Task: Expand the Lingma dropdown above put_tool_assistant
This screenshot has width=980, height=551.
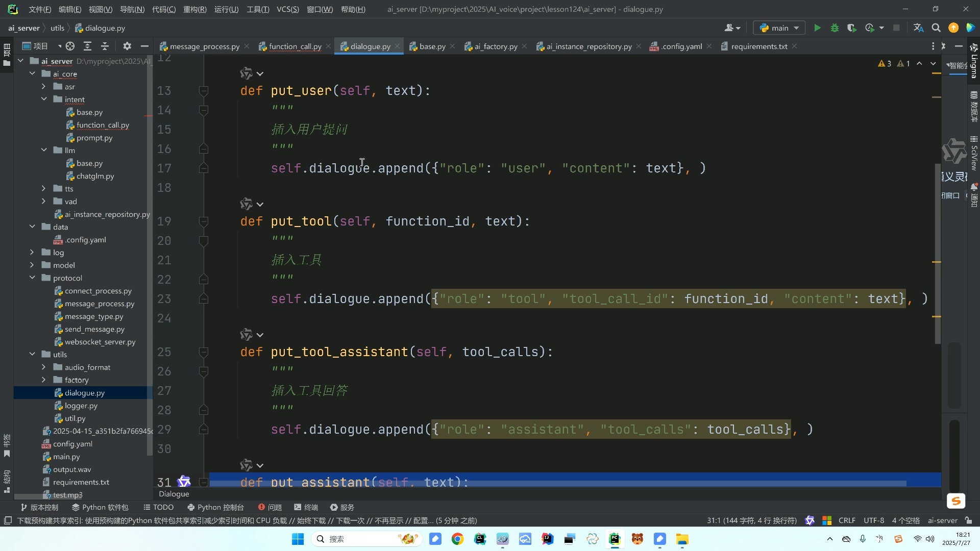Action: [x=260, y=335]
